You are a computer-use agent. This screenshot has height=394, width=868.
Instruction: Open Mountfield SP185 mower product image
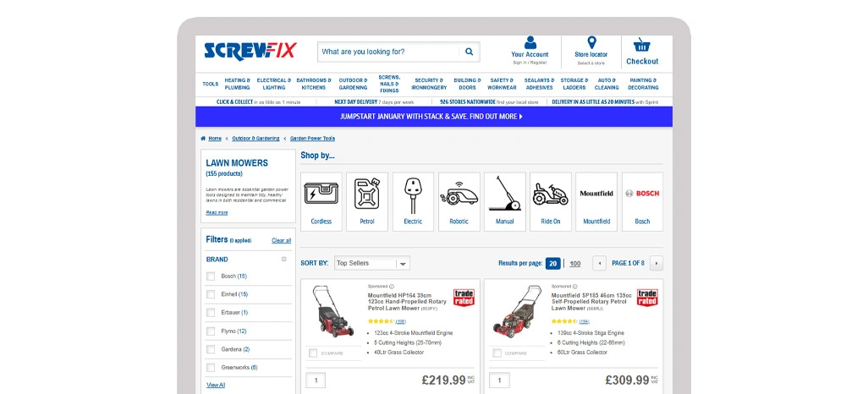[x=517, y=311]
